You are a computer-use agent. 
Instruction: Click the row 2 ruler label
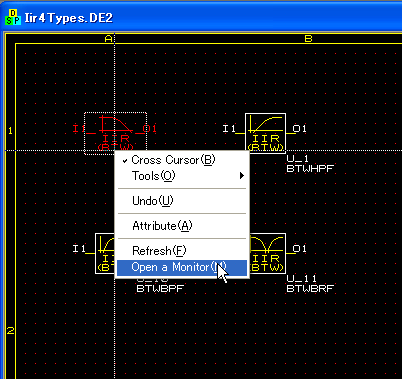11,331
